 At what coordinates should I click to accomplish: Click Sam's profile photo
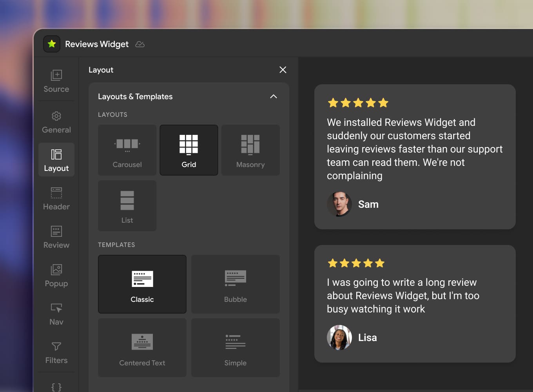pos(339,204)
